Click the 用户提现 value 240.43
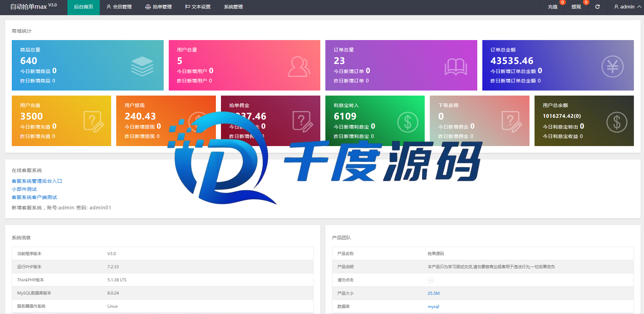 (x=140, y=116)
